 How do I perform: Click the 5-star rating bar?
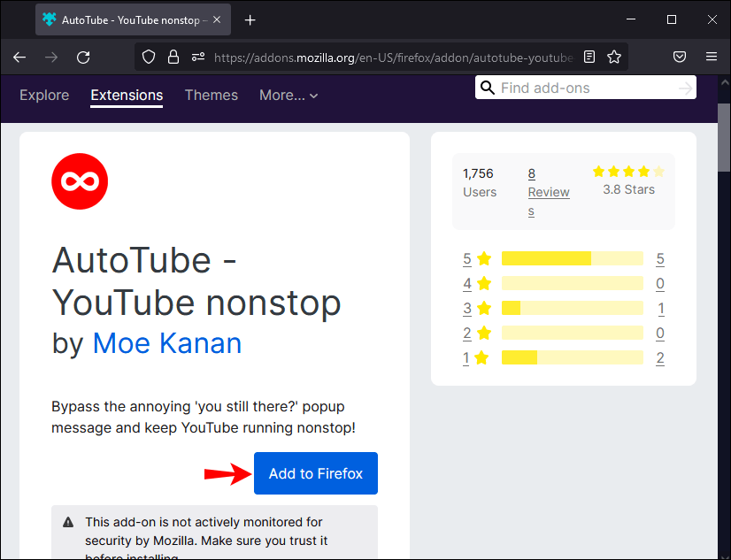point(572,258)
